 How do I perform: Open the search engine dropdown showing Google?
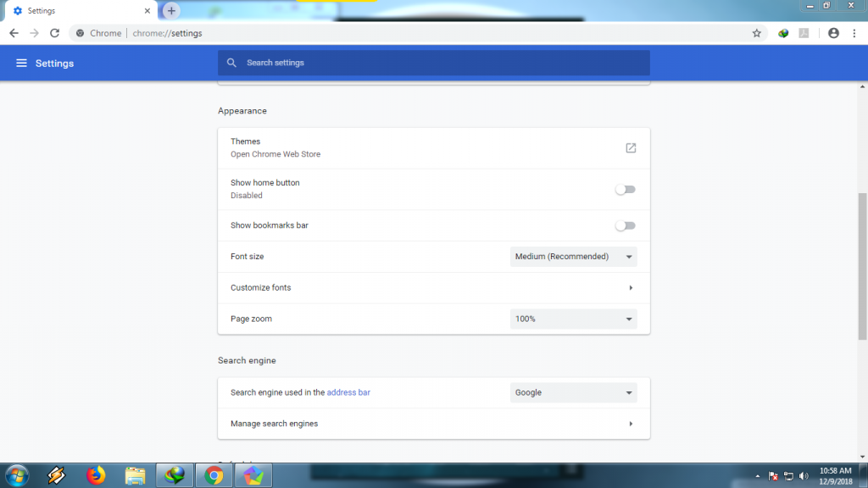coord(573,393)
